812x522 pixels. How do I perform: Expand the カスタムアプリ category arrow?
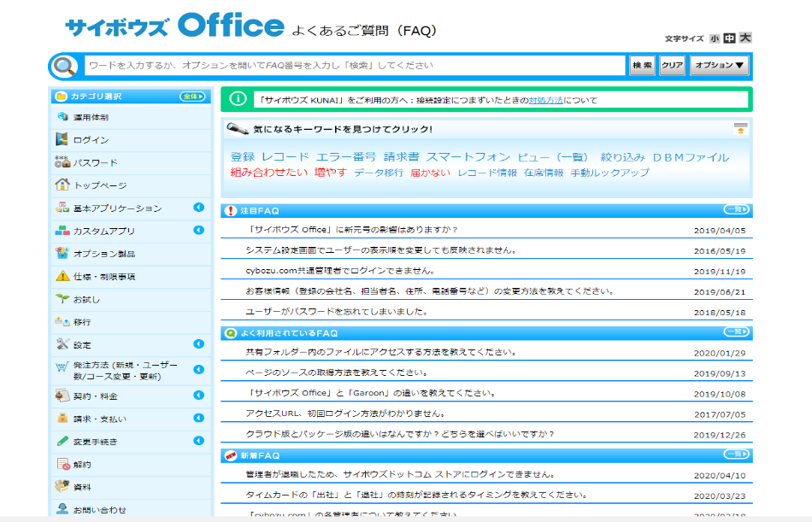coord(198,231)
